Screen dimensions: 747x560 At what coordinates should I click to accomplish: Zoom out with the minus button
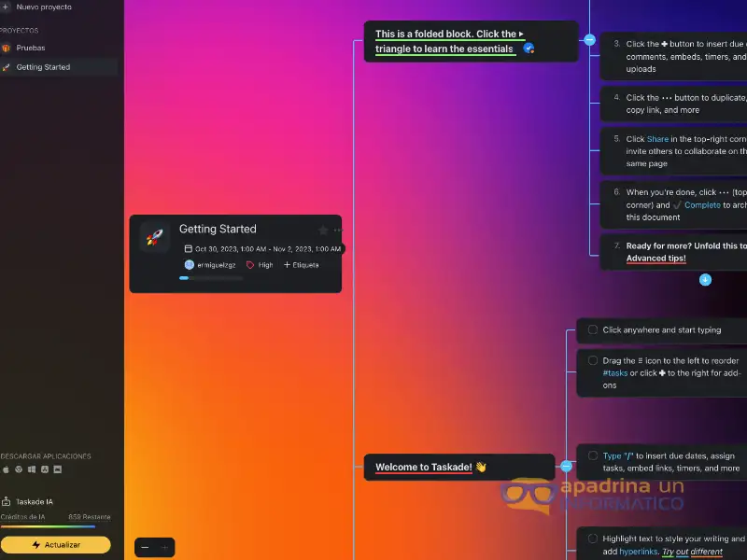click(x=145, y=548)
